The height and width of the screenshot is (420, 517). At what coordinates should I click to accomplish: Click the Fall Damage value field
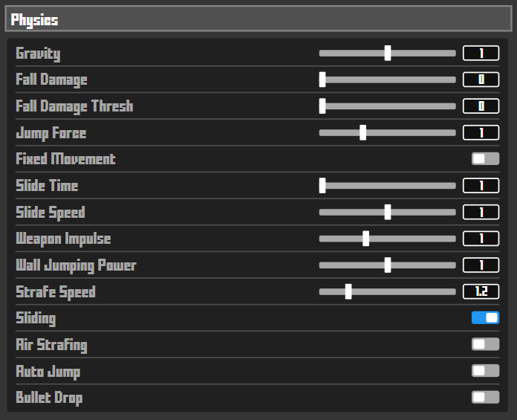click(x=481, y=80)
